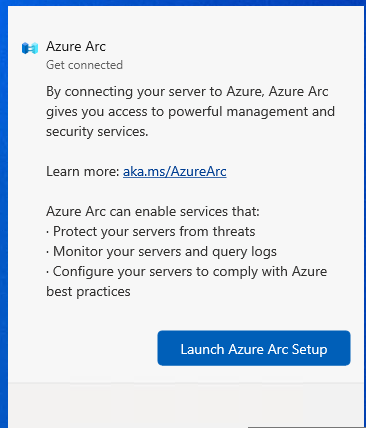Click 'Monitor your servers and query logs' bullet
The width and height of the screenshot is (366, 428).
(161, 252)
